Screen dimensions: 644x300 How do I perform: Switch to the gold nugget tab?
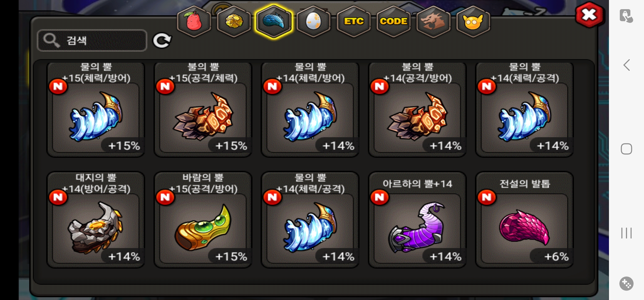pos(234,21)
